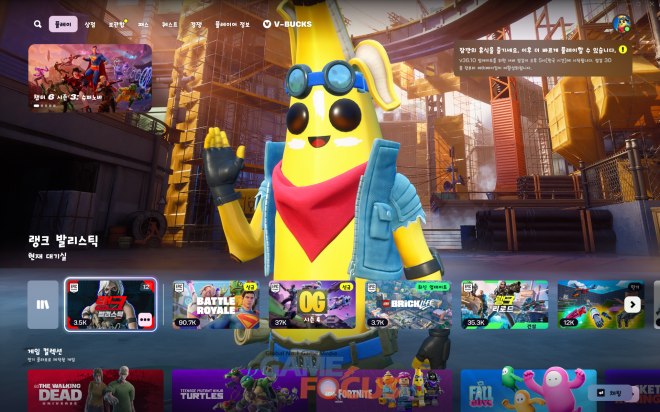The image size is (660, 412).
Task: Open the 플레이어 정보 (Player Info) tab
Action: [x=232, y=24]
